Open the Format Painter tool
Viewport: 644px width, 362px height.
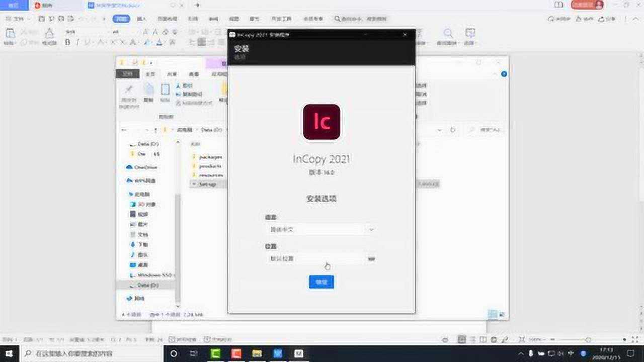coord(49,35)
